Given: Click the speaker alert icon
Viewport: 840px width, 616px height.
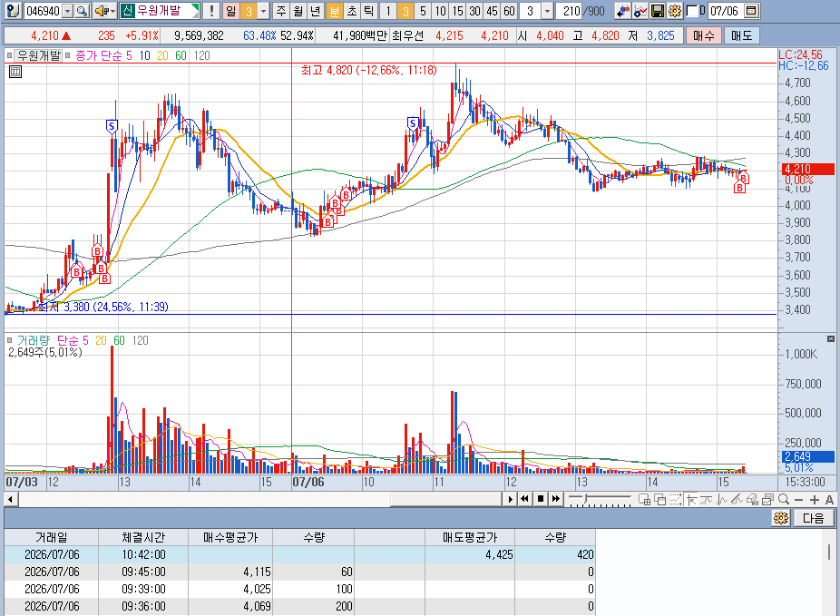Looking at the screenshot, I should 102,11.
